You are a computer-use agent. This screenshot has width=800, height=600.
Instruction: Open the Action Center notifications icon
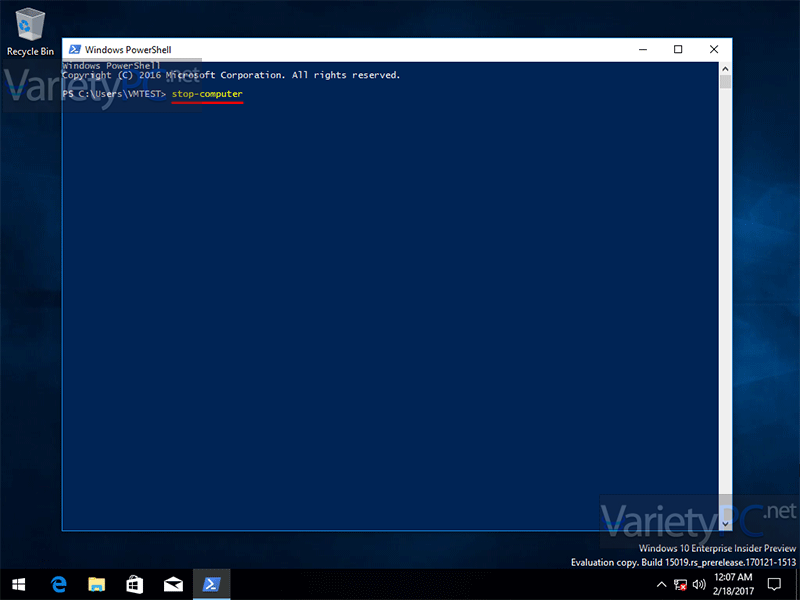774,584
